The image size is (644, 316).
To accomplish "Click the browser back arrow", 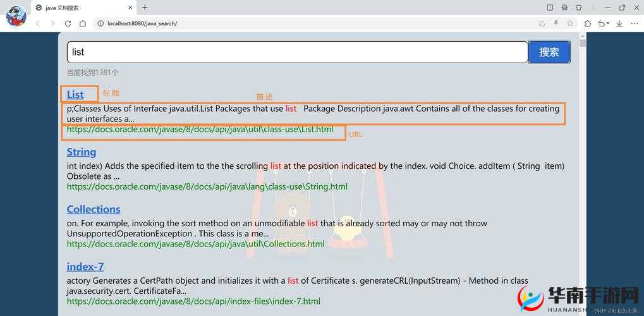I will [x=37, y=23].
